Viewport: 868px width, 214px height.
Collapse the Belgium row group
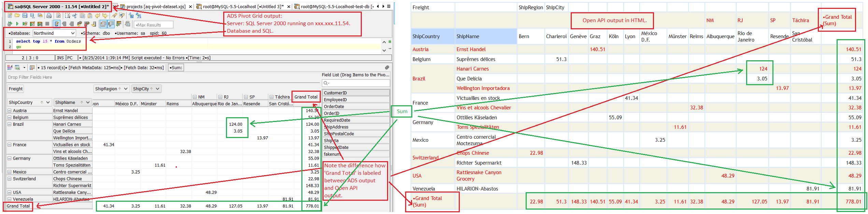pyautogui.click(x=9, y=118)
